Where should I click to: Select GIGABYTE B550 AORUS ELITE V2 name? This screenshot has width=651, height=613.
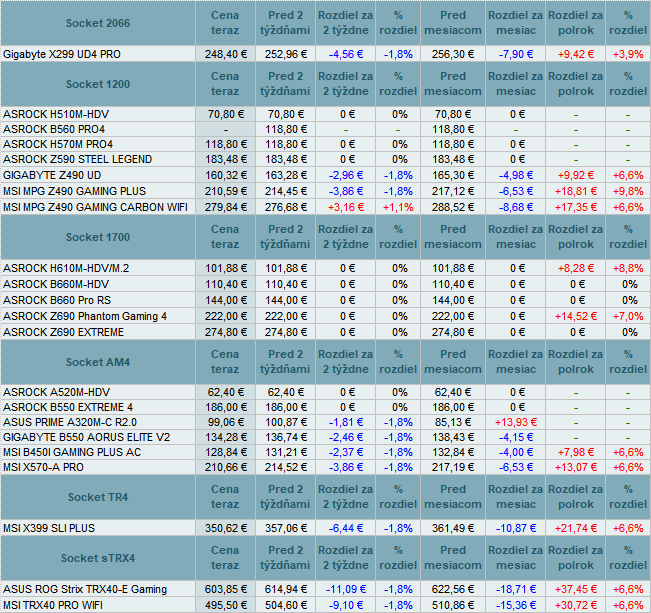click(x=86, y=437)
